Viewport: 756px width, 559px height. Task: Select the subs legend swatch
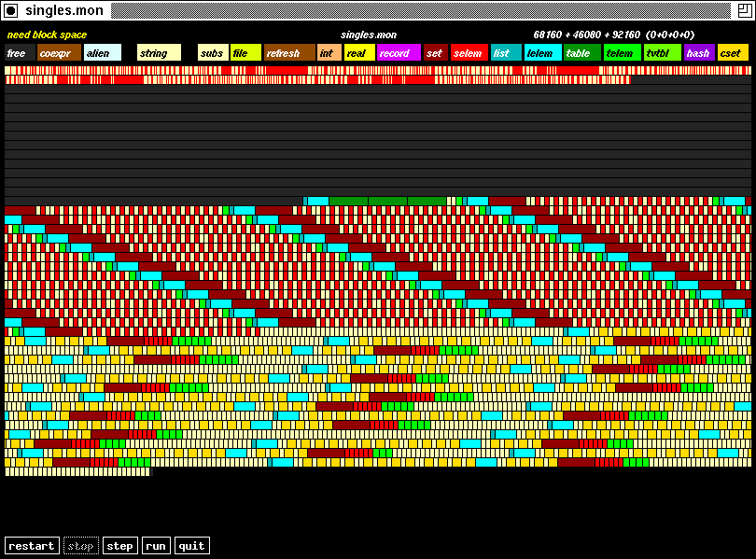point(213,53)
